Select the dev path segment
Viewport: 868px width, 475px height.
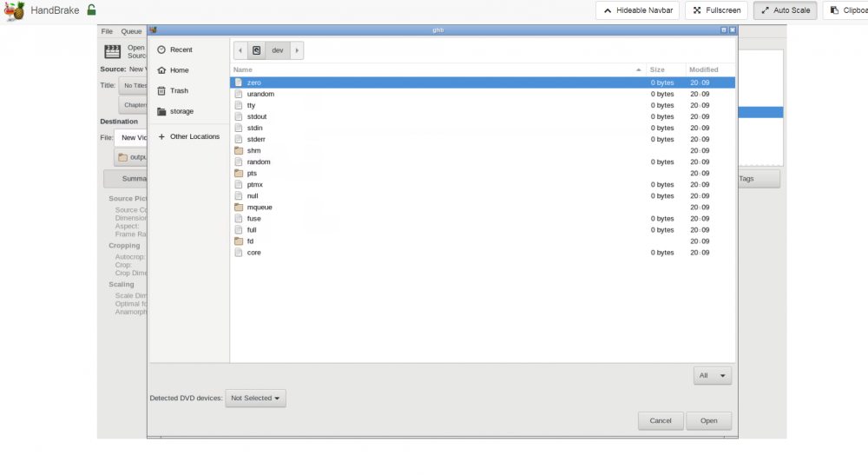278,50
